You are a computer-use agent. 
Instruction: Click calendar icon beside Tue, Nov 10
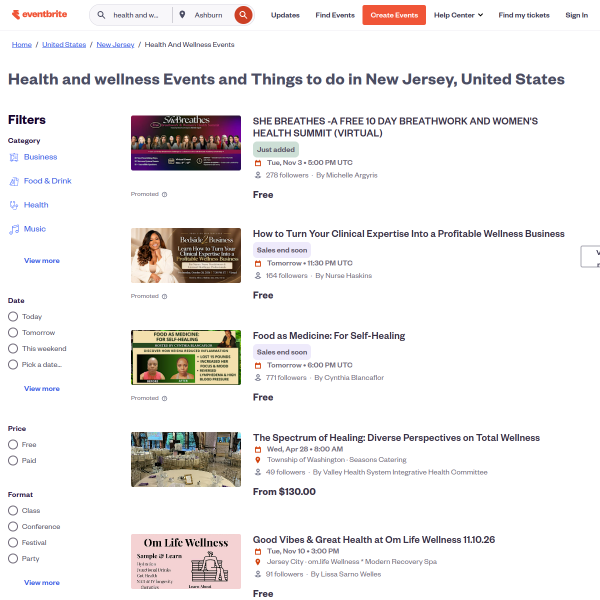(258, 551)
